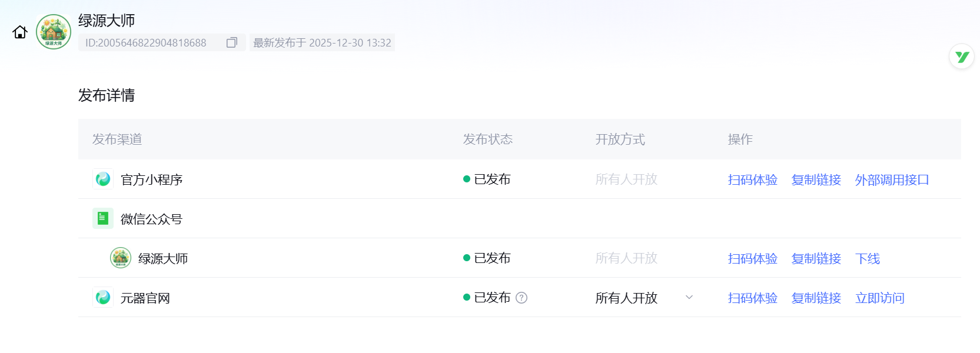
Task: Click the home icon
Action: (x=20, y=32)
